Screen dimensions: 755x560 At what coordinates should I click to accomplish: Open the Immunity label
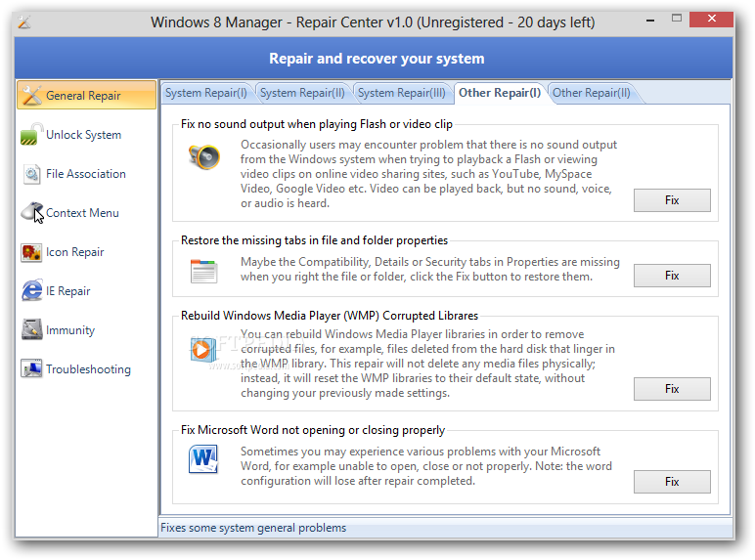[70, 330]
